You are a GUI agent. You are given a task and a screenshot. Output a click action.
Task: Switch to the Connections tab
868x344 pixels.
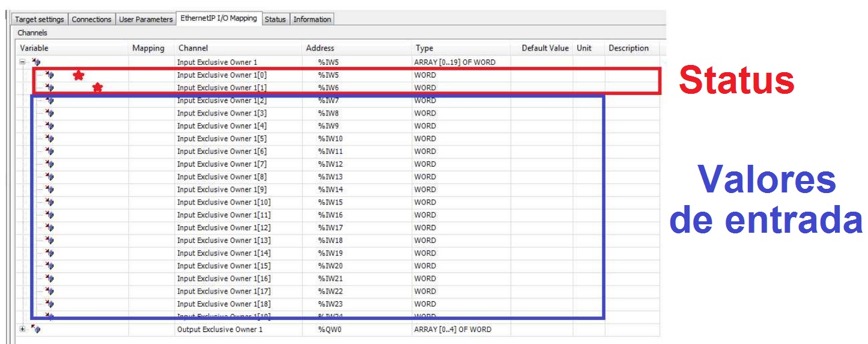91,19
